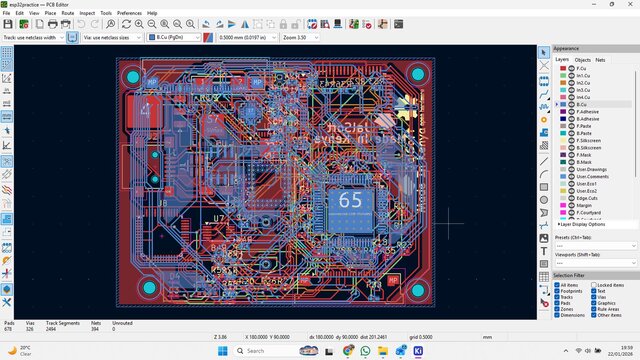This screenshot has height=360, width=640.
Task: Open Board Setup from the toolbar
Action: [x=24, y=24]
